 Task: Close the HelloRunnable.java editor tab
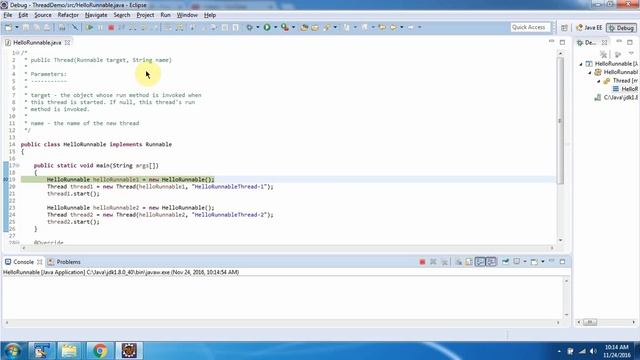coord(67,42)
